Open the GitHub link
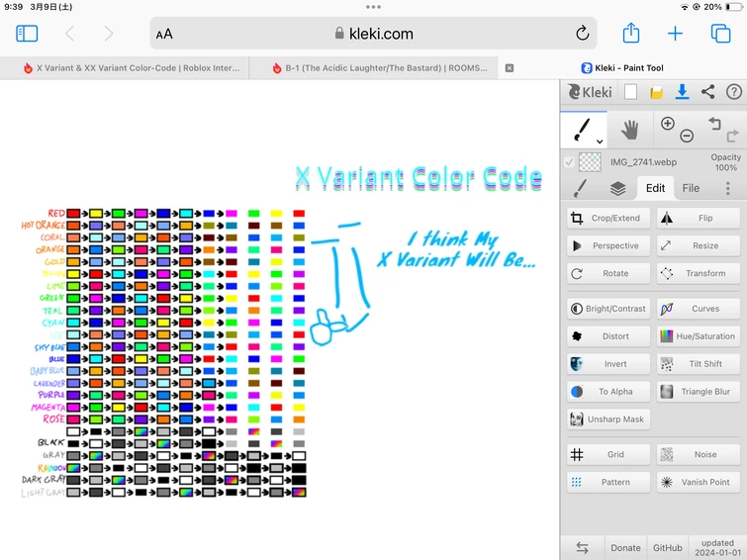 [x=668, y=548]
